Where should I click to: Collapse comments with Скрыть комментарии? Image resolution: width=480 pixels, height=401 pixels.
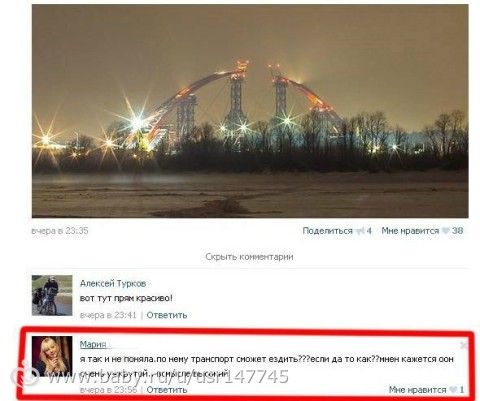click(249, 257)
